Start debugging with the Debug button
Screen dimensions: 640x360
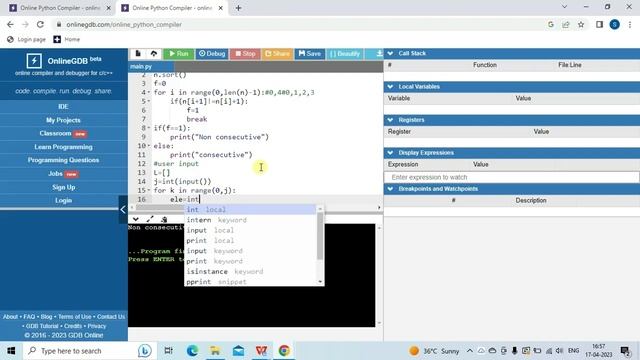tap(212, 53)
